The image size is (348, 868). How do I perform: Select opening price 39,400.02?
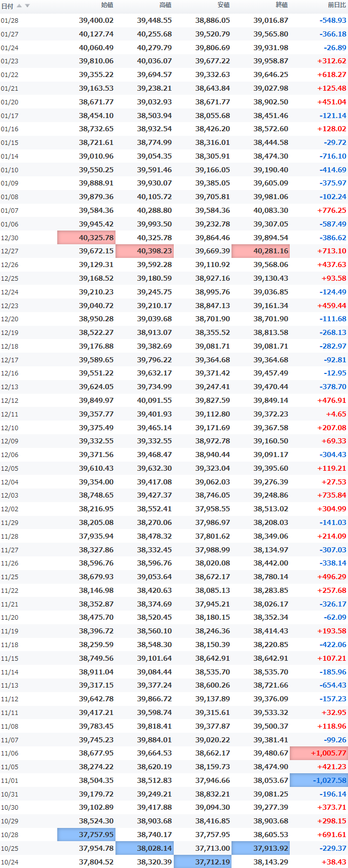pyautogui.click(x=96, y=20)
